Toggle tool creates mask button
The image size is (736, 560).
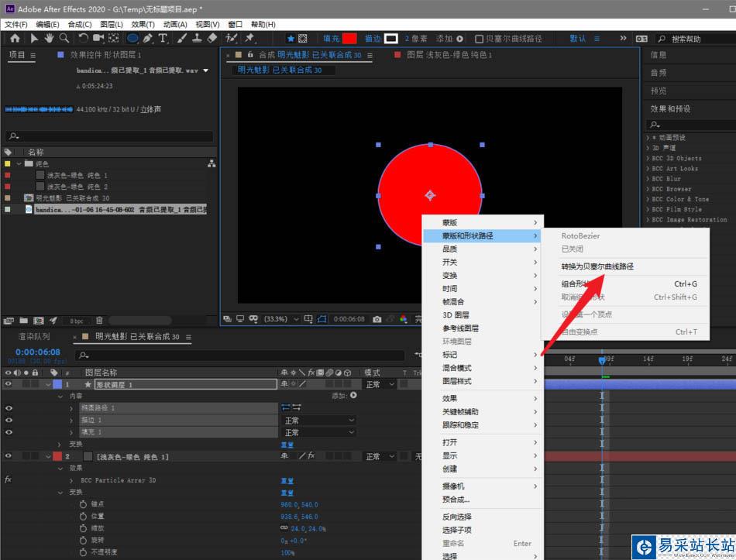click(303, 39)
